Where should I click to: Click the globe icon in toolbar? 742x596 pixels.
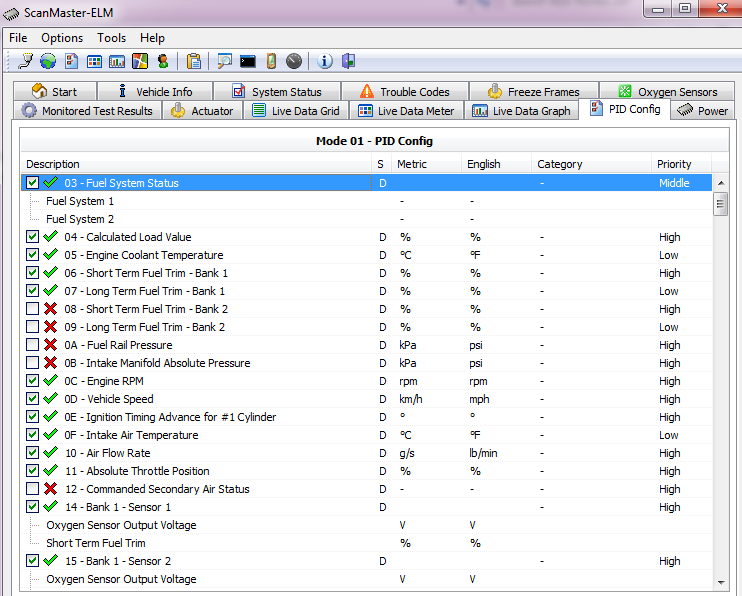click(48, 62)
